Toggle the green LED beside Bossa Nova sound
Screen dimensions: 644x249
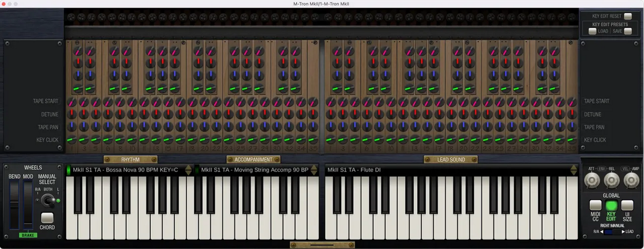(x=69, y=170)
